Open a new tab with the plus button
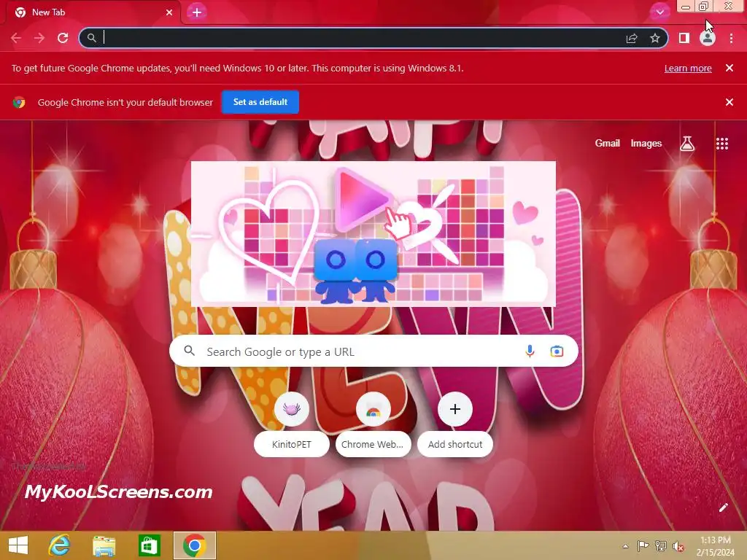 point(197,12)
